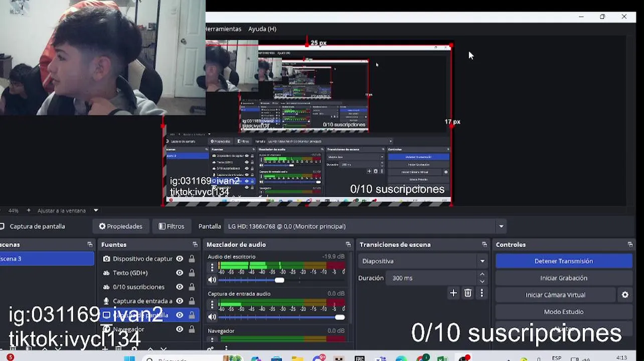Open the Epic Games taskbar icon

(x=359, y=358)
